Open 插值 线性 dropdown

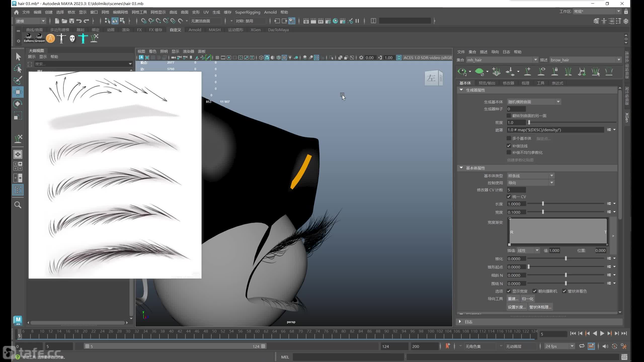pyautogui.click(x=528, y=250)
